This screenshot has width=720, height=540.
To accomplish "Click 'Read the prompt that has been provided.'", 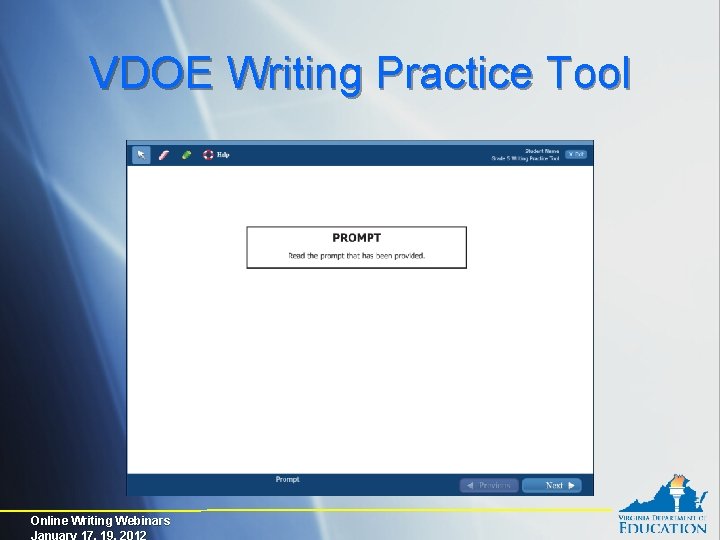I will pyautogui.click(x=356, y=256).
